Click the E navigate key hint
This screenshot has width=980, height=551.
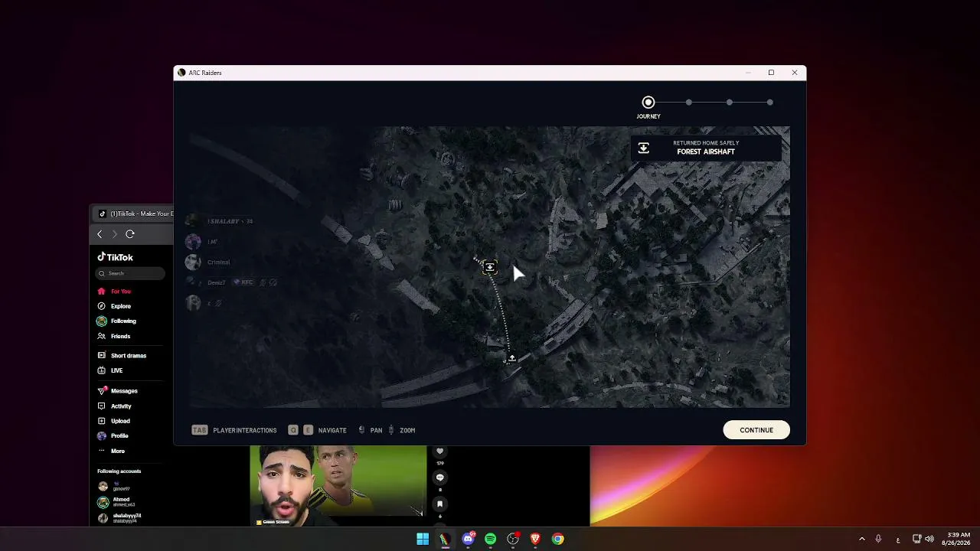tap(308, 430)
